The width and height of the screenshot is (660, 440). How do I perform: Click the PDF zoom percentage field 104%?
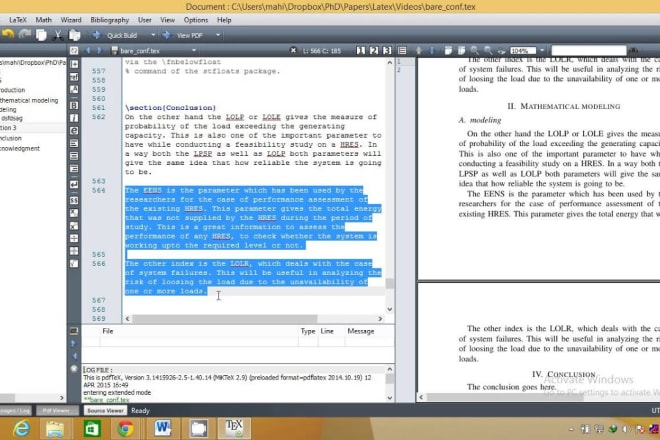coord(522,51)
